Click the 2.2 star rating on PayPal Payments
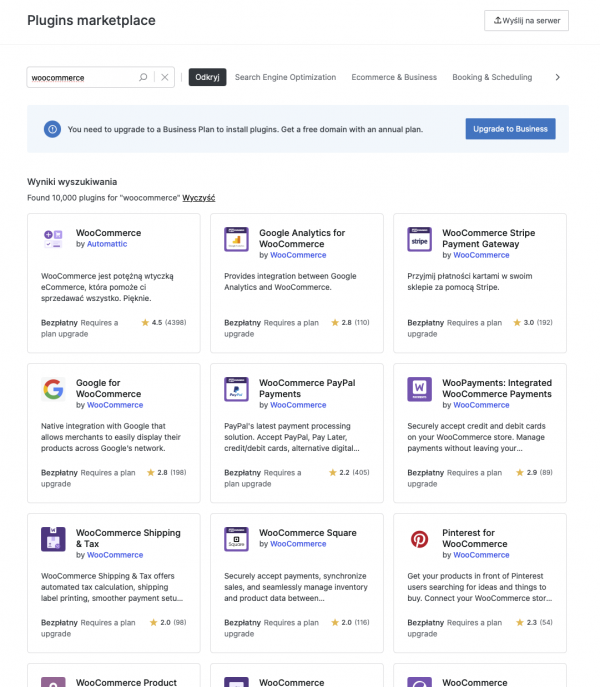The width and height of the screenshot is (600, 687). pos(349,472)
